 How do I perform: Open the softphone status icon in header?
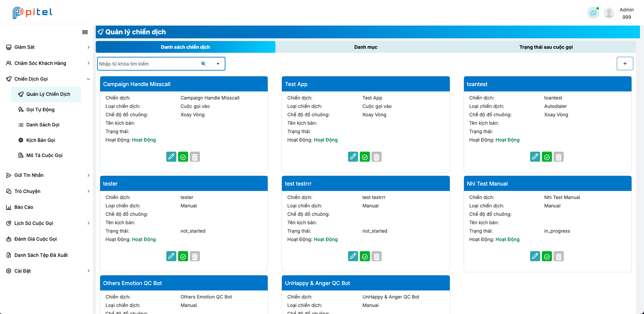point(593,13)
